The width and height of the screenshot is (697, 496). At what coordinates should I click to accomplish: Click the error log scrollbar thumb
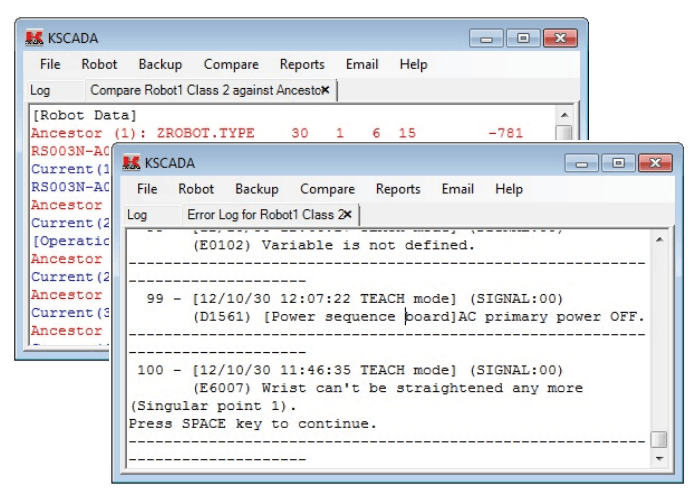659,440
